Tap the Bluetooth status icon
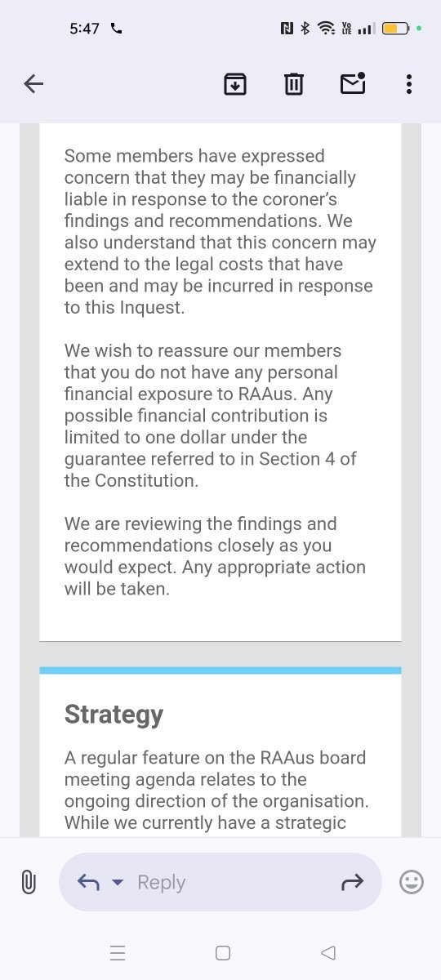This screenshot has height=980, width=441. [305, 29]
